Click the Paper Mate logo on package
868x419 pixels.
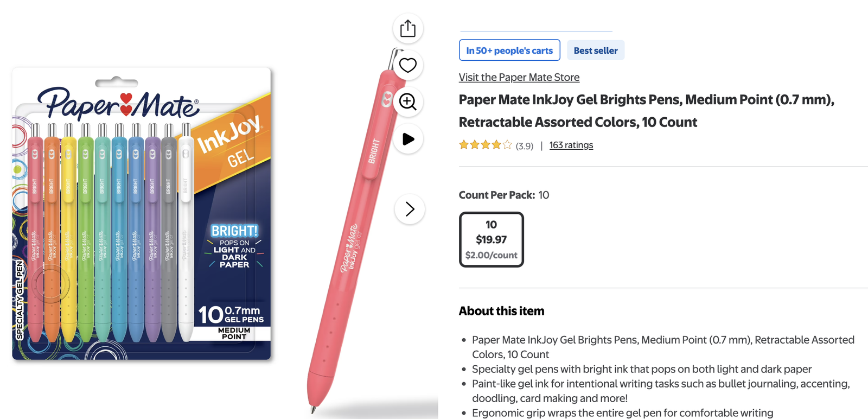click(118, 103)
